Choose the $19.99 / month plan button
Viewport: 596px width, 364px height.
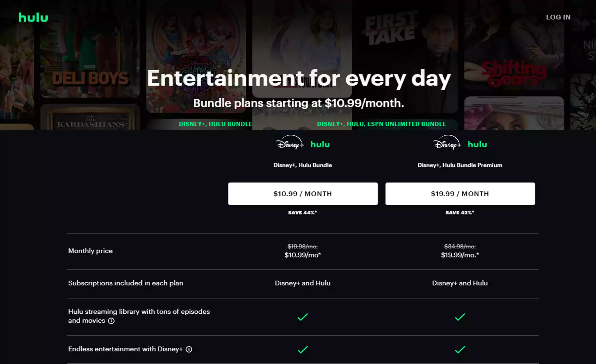tap(460, 194)
